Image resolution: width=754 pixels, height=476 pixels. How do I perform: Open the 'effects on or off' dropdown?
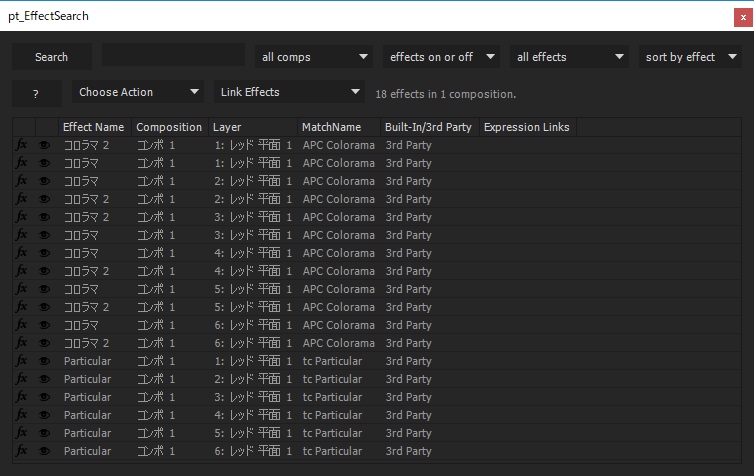pyautogui.click(x=441, y=57)
